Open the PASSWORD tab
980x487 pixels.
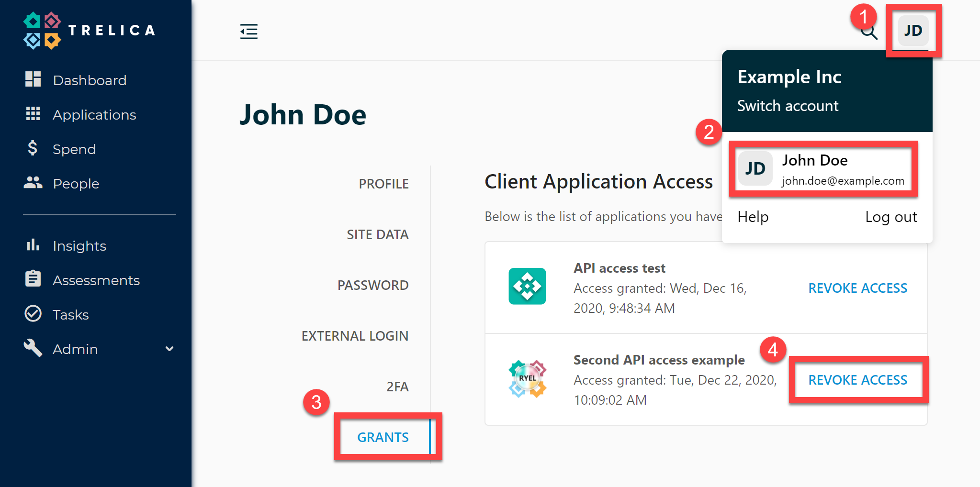tap(373, 285)
